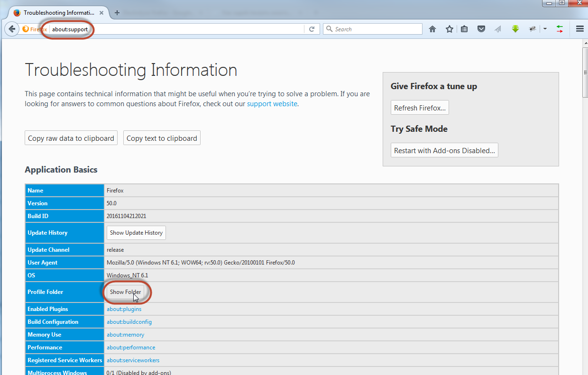Select the Version value 50.0
Screen dimensions: 588x375
click(111, 203)
